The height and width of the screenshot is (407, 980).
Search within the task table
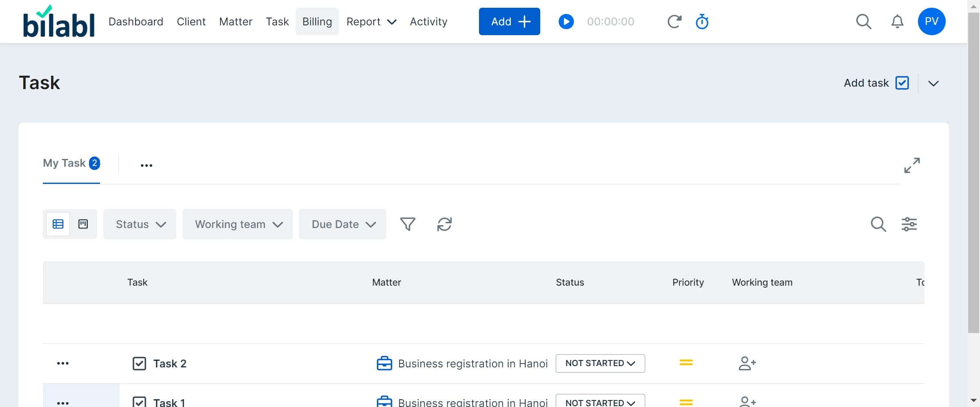pyautogui.click(x=878, y=224)
